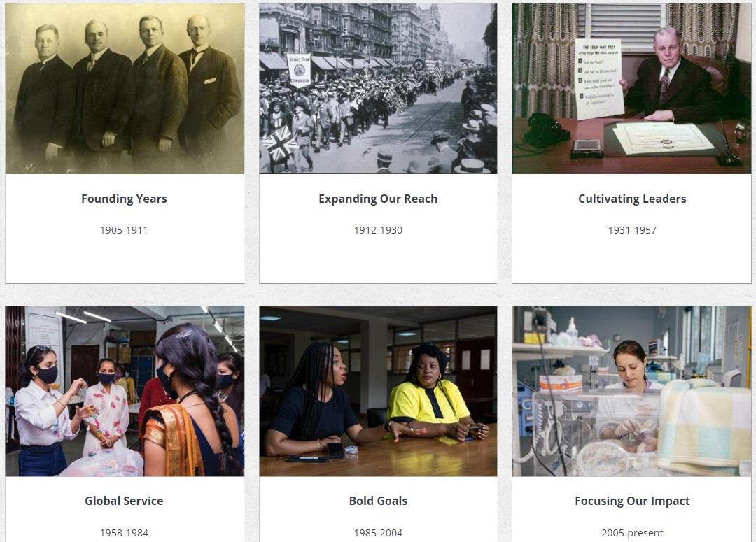Screen dimensions: 756x542
Task: Click the Founding Years title
Action: click(125, 199)
